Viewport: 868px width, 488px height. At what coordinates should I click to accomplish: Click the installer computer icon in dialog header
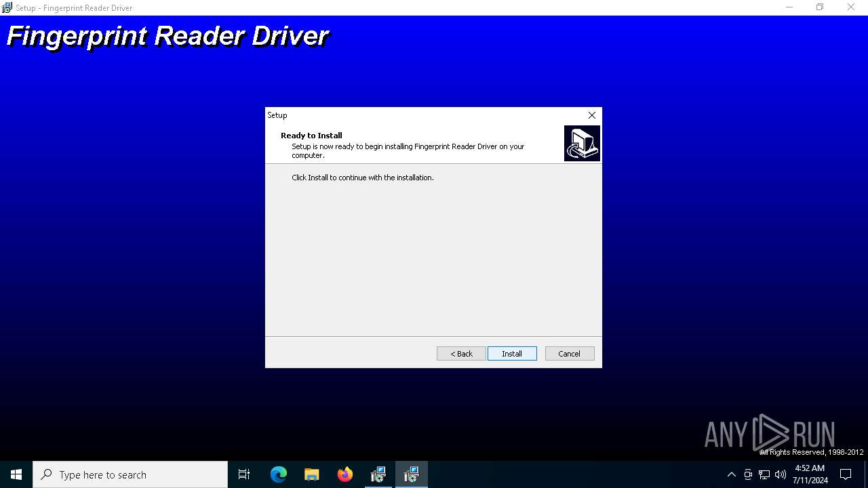(x=582, y=143)
